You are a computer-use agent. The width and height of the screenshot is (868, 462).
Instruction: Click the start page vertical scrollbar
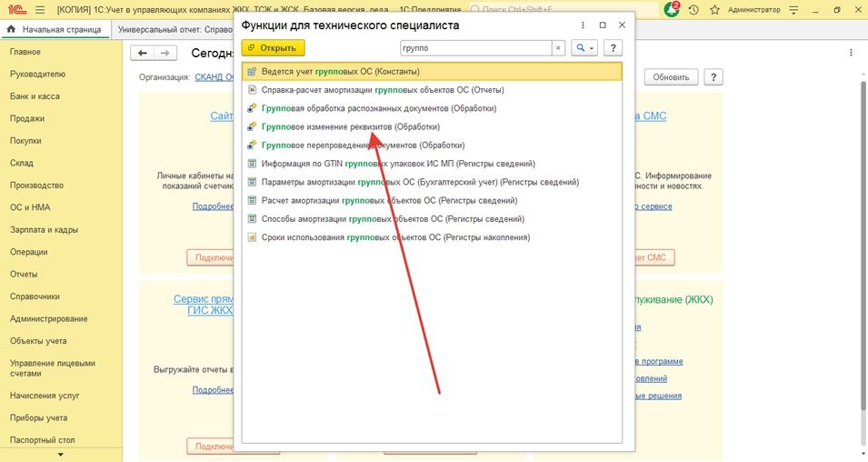(863, 244)
